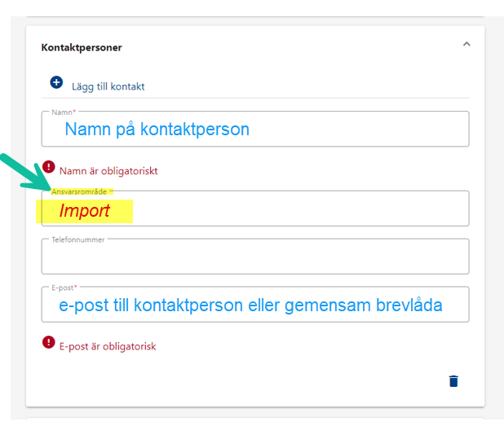Click the red error icon beside Namn är obligatoriskt

pos(49,167)
